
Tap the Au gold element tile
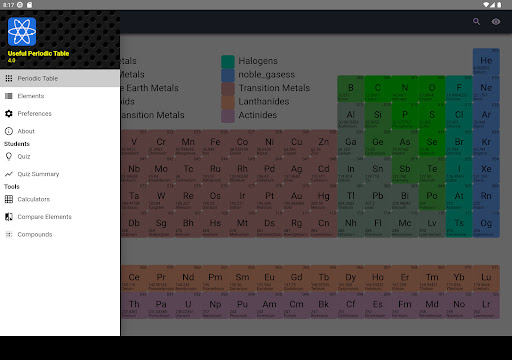296,197
